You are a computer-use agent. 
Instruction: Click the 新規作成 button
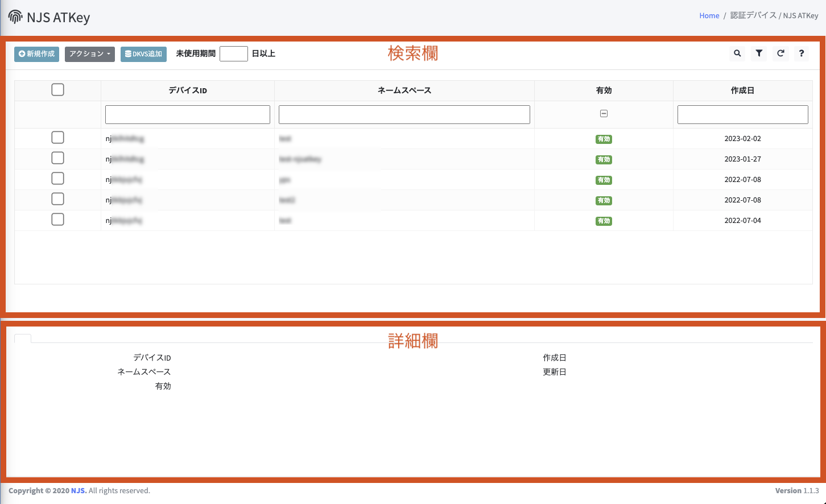coord(36,54)
